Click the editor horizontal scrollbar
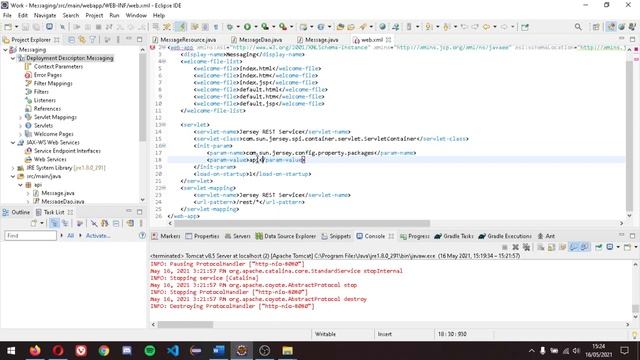 pos(302,223)
